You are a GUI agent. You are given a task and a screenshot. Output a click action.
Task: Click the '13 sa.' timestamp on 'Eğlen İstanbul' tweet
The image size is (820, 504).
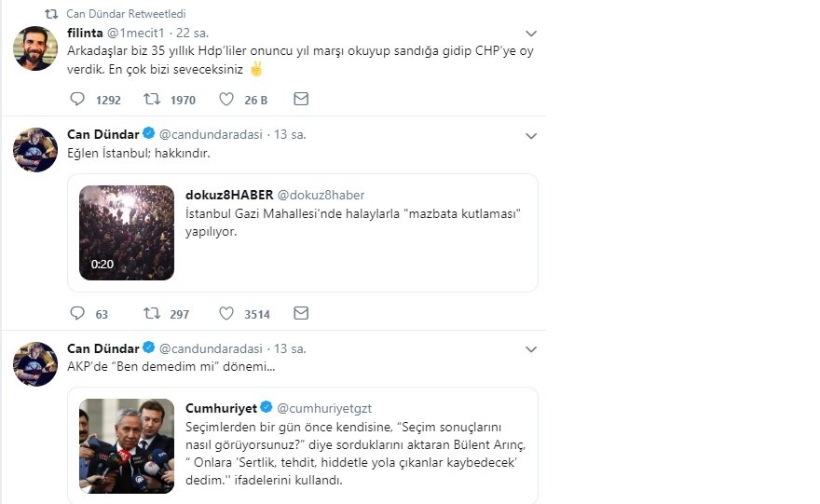point(290,134)
